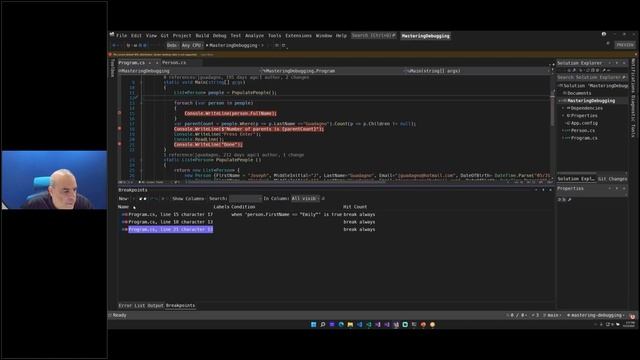Open the File menu
The height and width of the screenshot is (360, 640).
(122, 36)
